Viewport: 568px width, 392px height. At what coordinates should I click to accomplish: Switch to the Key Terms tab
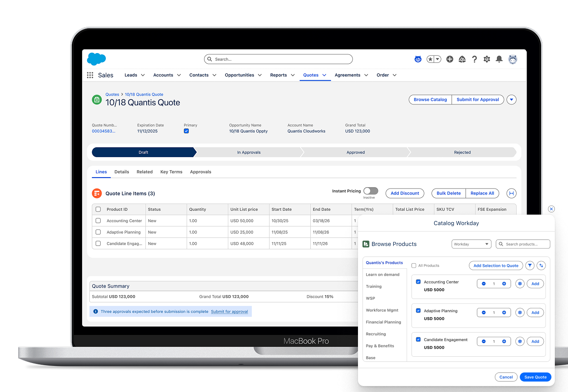(x=171, y=172)
